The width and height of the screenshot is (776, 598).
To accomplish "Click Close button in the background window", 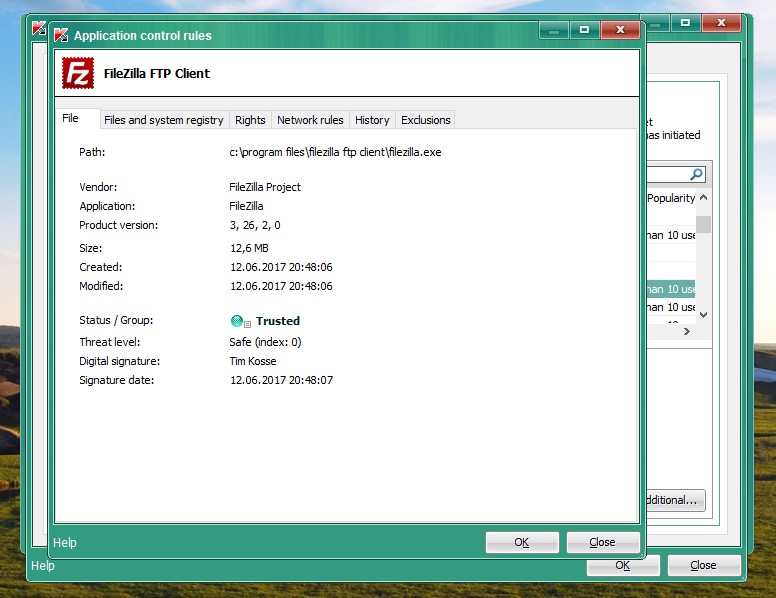I will coord(704,565).
